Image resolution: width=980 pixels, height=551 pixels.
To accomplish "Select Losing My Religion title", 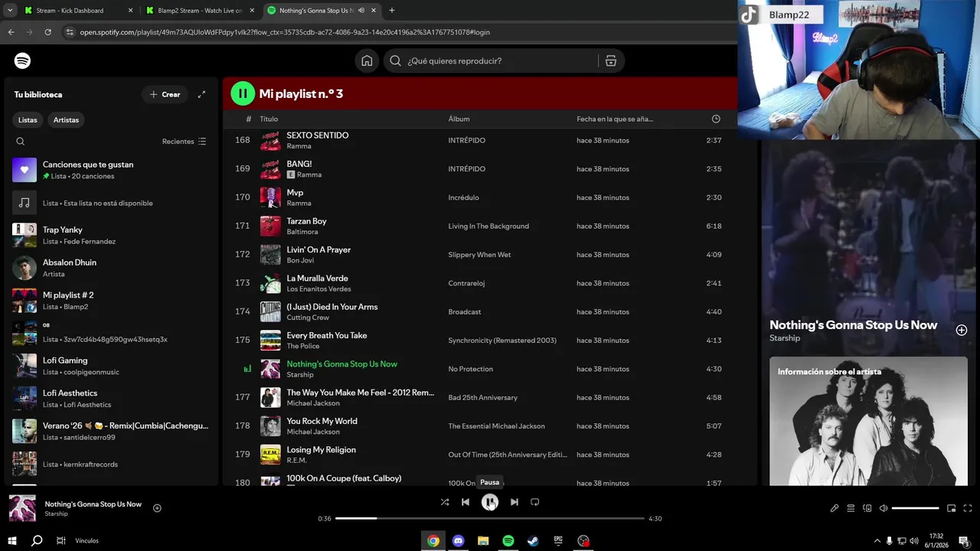I will point(321,449).
